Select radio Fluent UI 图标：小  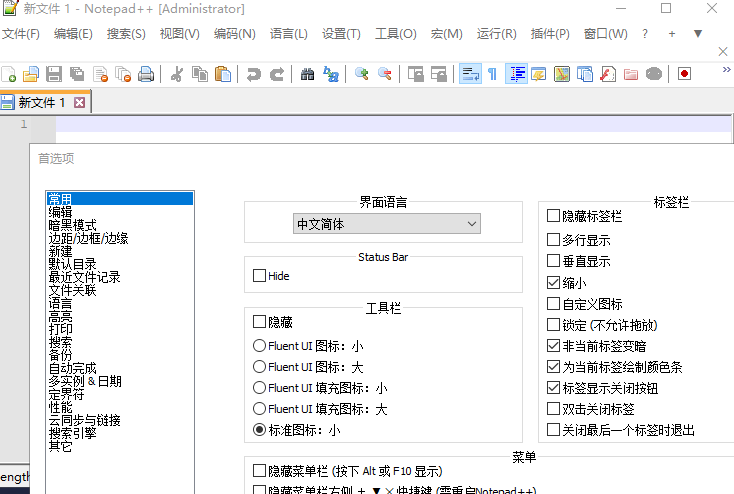click(259, 346)
